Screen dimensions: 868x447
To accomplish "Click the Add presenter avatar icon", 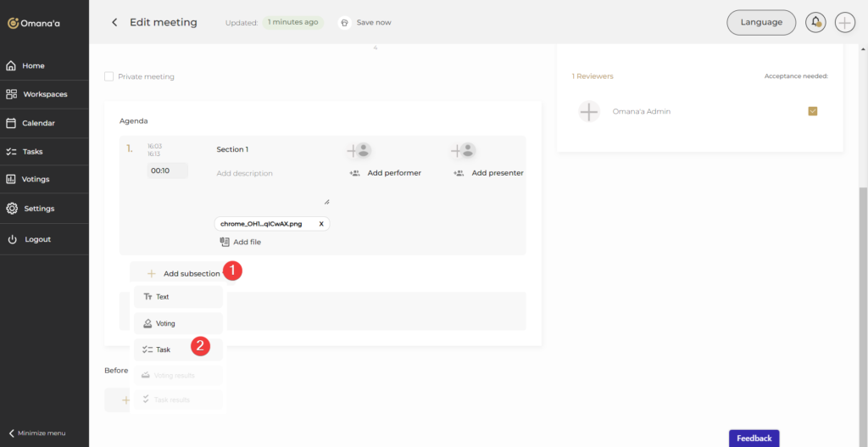I will click(x=463, y=151).
